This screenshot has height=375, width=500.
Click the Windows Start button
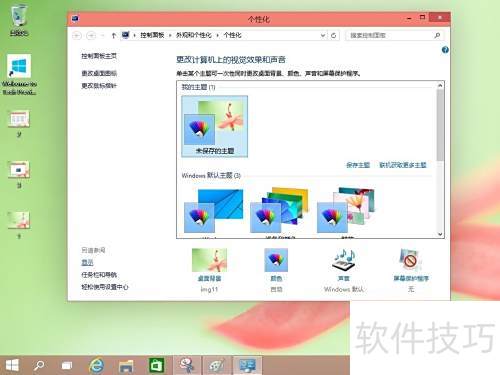pyautogui.click(x=12, y=365)
